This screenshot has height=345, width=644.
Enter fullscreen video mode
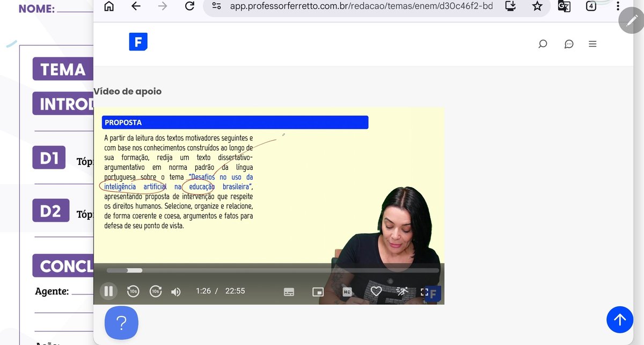pos(424,292)
